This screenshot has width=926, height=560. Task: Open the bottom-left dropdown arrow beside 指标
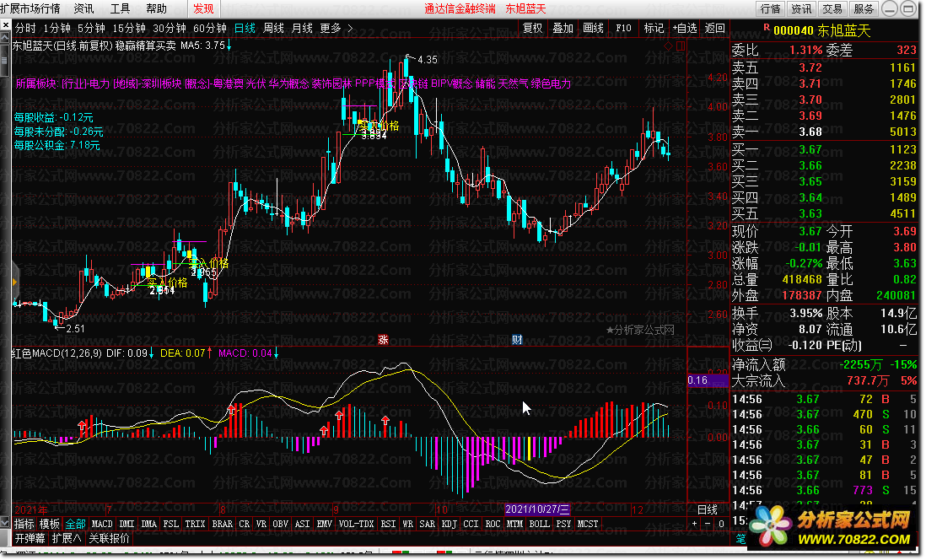pyautogui.click(x=5, y=524)
